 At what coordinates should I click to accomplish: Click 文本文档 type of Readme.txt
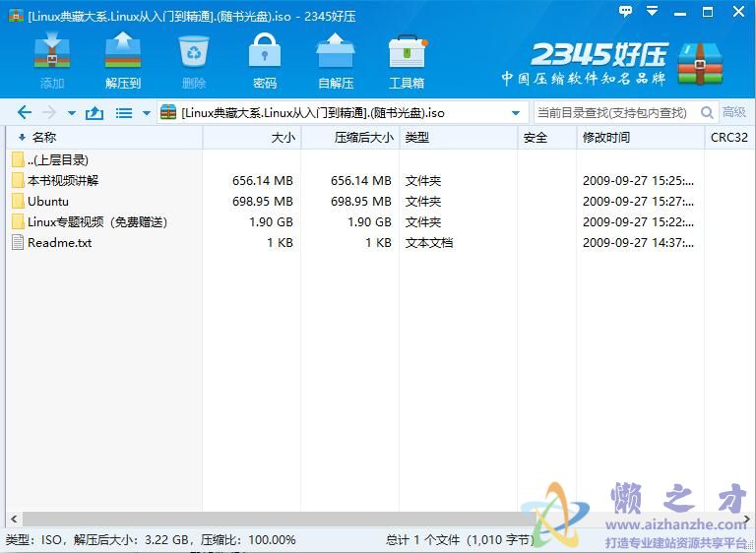429,243
